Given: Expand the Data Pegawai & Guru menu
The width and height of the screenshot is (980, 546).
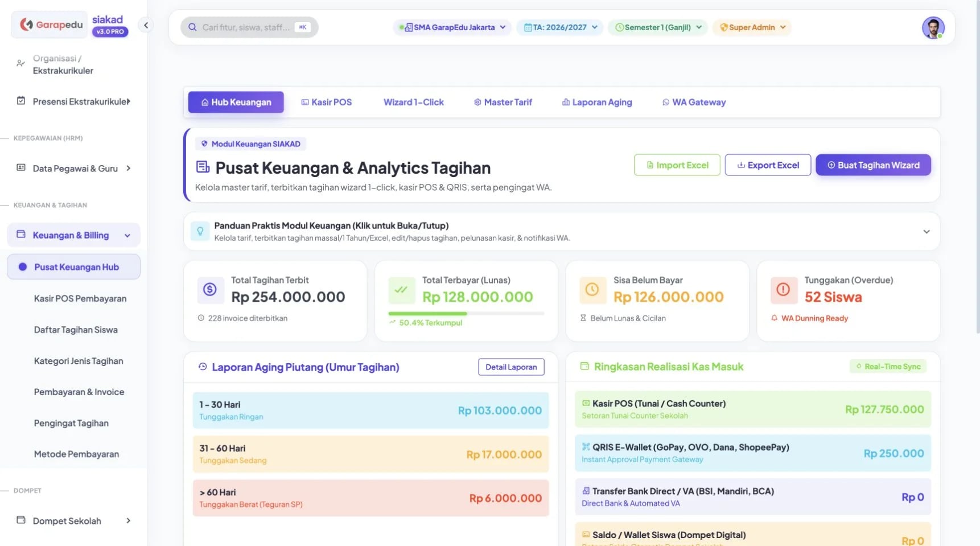Looking at the screenshot, I should [74, 169].
